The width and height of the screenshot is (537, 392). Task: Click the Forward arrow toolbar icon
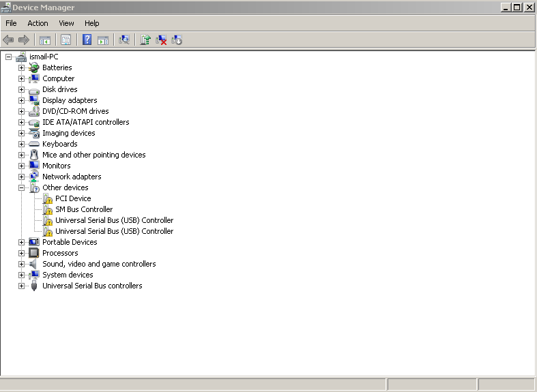click(x=24, y=40)
